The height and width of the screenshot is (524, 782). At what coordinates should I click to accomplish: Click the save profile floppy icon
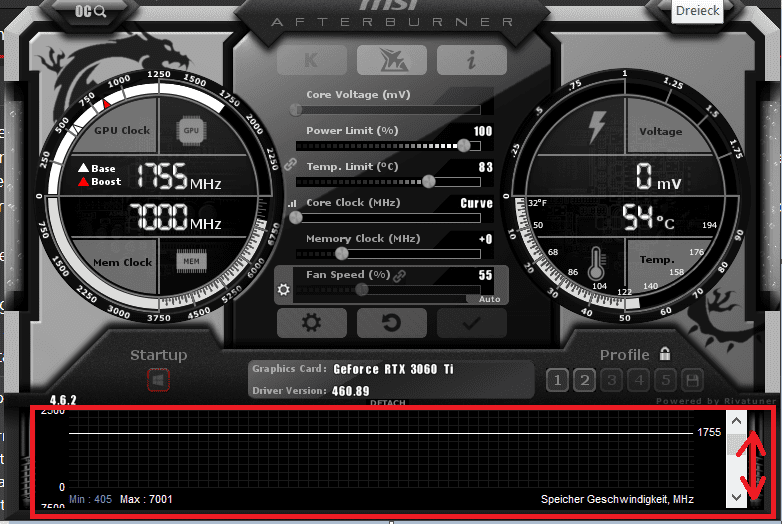(x=692, y=381)
